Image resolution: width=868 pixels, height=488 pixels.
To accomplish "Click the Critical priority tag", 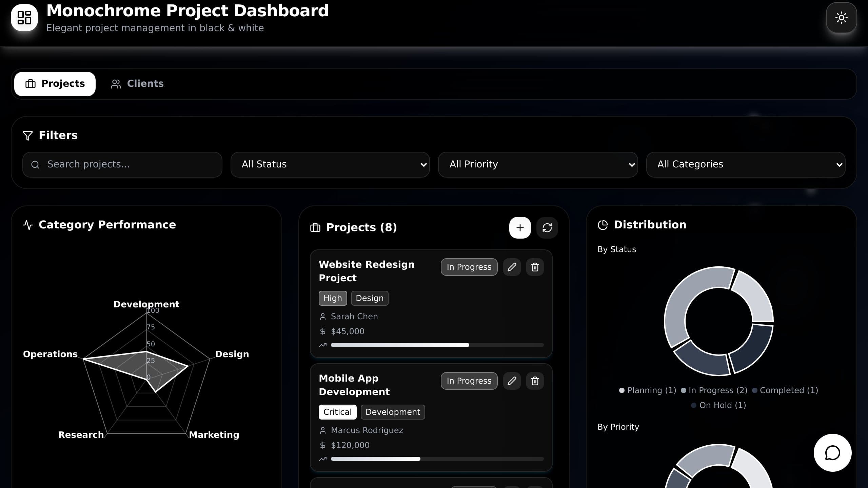I will click(338, 412).
